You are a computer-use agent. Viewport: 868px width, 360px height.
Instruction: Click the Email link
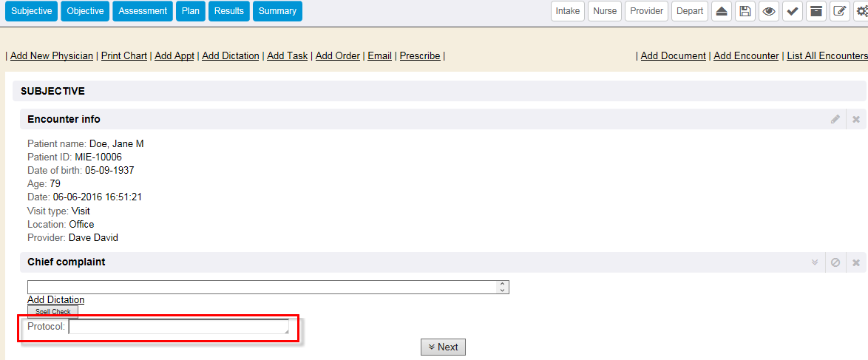pyautogui.click(x=380, y=56)
